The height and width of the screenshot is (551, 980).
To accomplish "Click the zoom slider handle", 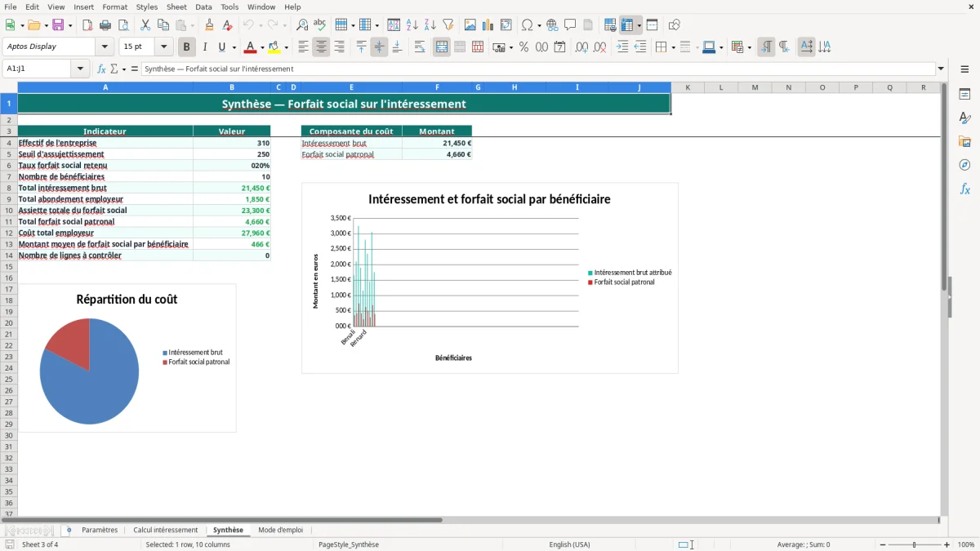I will pos(915,544).
